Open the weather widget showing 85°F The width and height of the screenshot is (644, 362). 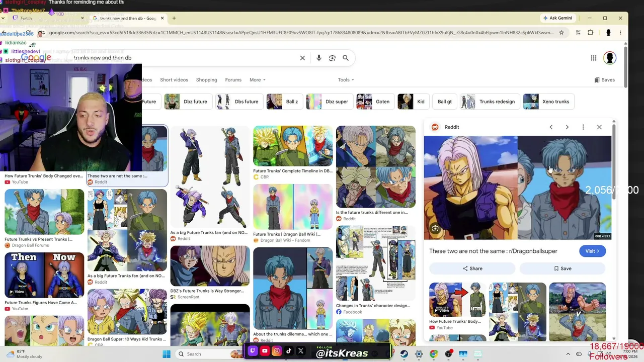coord(24,354)
